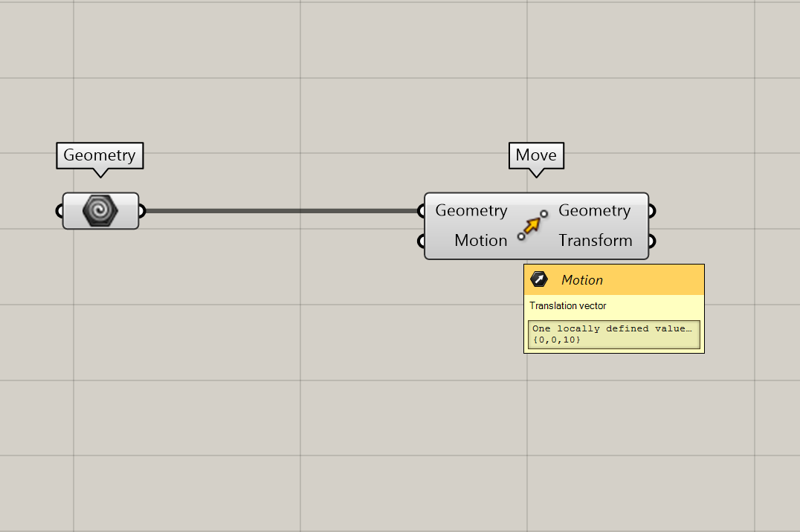Screen dimensions: 800x532
Task: Click the Translation vector description text
Action: (568, 305)
